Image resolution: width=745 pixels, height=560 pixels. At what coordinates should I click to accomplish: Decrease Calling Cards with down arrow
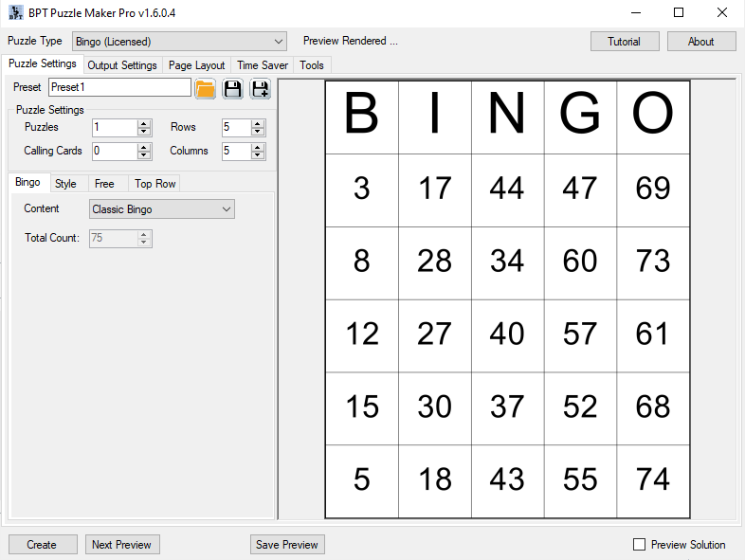[x=144, y=155]
